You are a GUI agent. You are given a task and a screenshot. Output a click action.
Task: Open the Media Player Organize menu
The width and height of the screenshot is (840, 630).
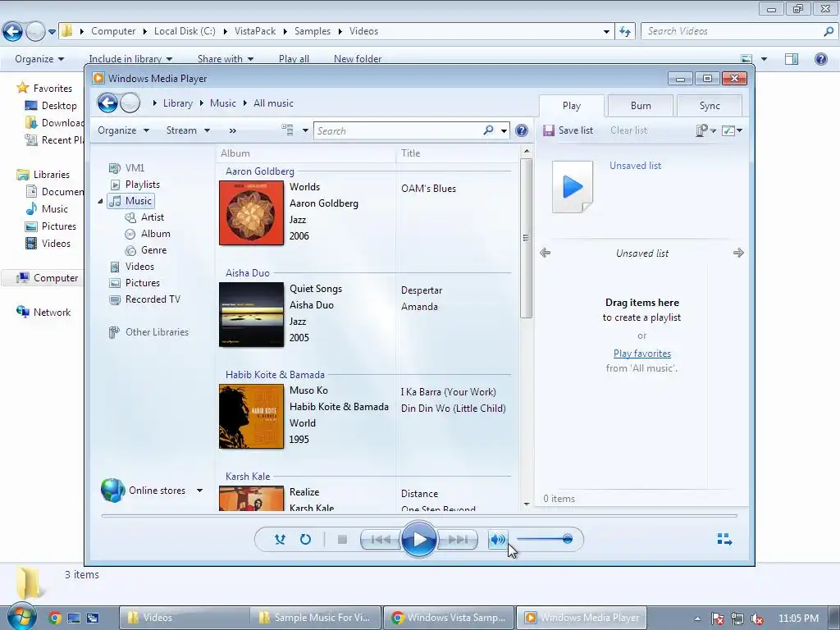click(123, 130)
